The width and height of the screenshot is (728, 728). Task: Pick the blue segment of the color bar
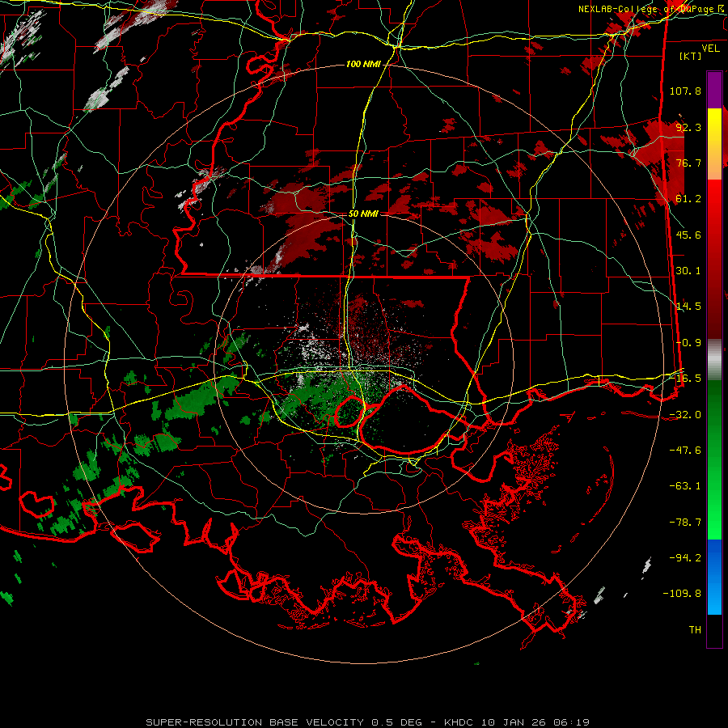point(714,577)
